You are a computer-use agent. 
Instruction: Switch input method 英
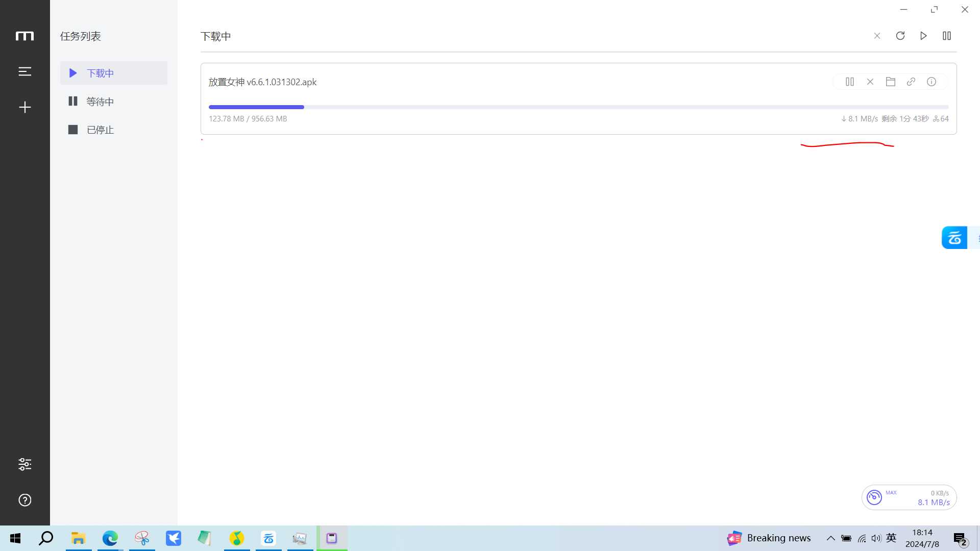pyautogui.click(x=891, y=538)
